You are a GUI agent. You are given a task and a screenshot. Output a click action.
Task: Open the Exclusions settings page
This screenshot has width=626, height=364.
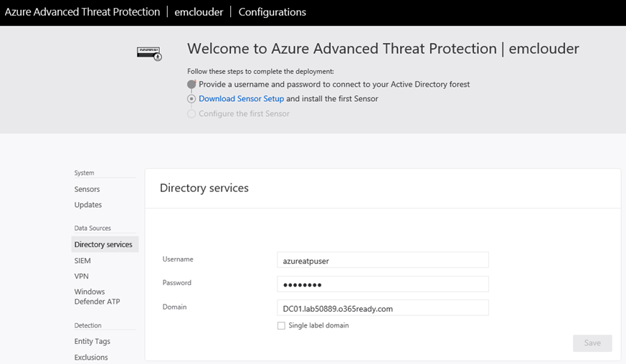click(x=91, y=358)
